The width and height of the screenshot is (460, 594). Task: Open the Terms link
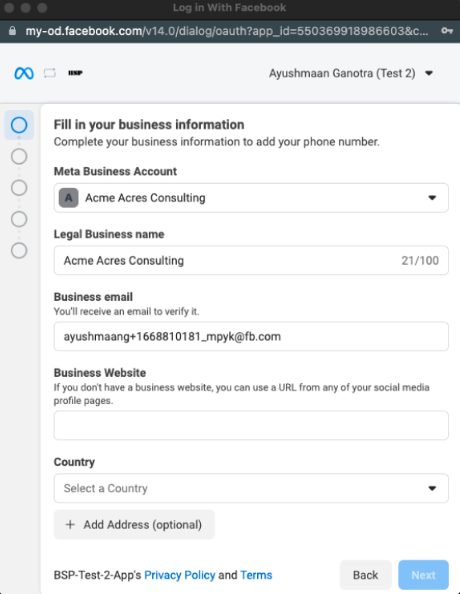click(256, 575)
